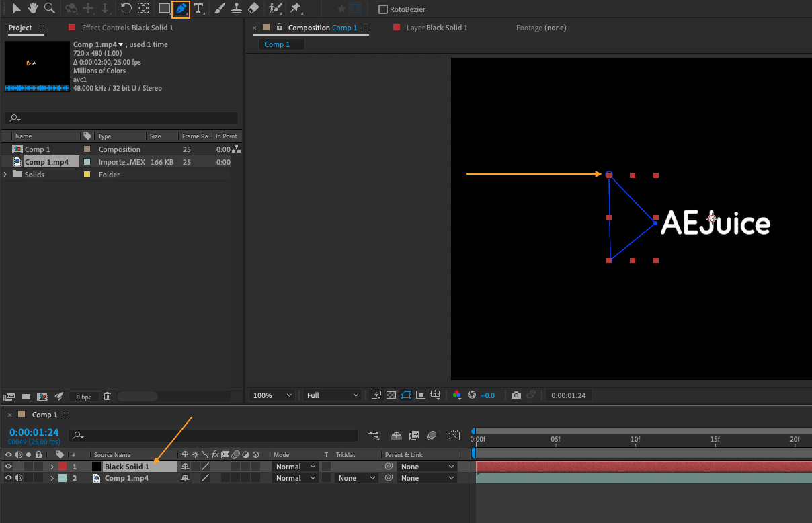The height and width of the screenshot is (523, 812).
Task: Open the Layer Black Solid 1 tab
Action: click(436, 28)
